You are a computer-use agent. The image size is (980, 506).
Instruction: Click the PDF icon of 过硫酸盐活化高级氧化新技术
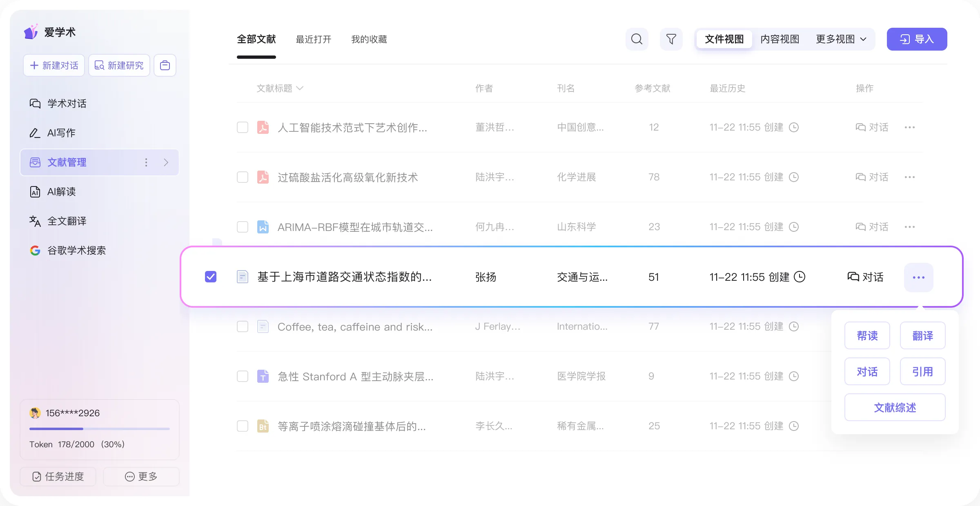[x=263, y=177]
